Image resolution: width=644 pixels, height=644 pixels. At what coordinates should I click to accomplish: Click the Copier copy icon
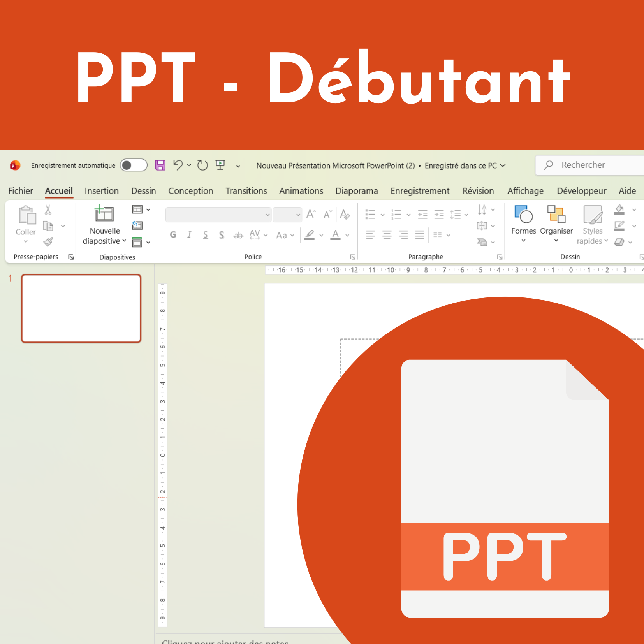(x=48, y=226)
